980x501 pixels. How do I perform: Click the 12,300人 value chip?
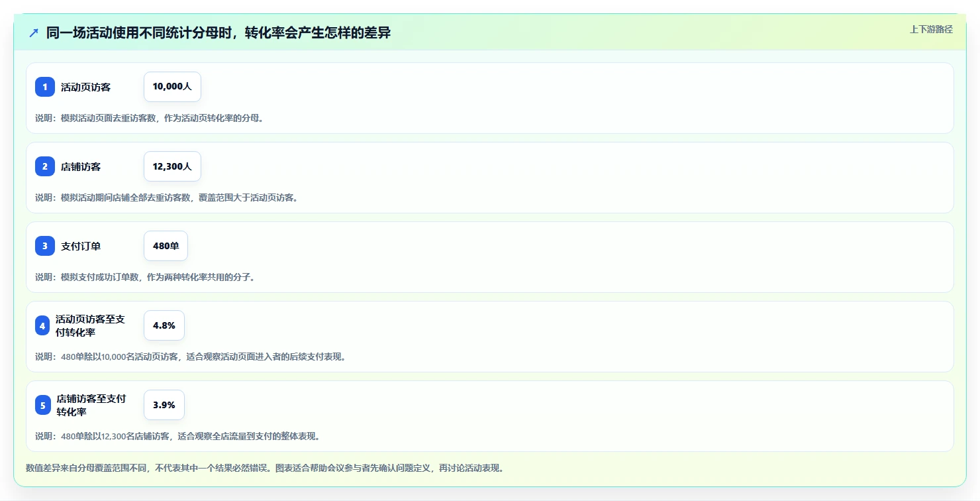click(x=172, y=166)
